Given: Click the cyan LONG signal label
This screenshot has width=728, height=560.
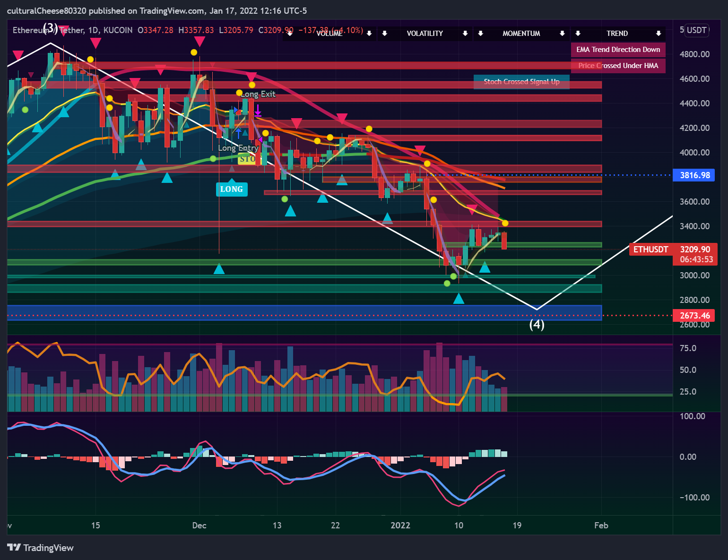Looking at the screenshot, I should click(232, 189).
